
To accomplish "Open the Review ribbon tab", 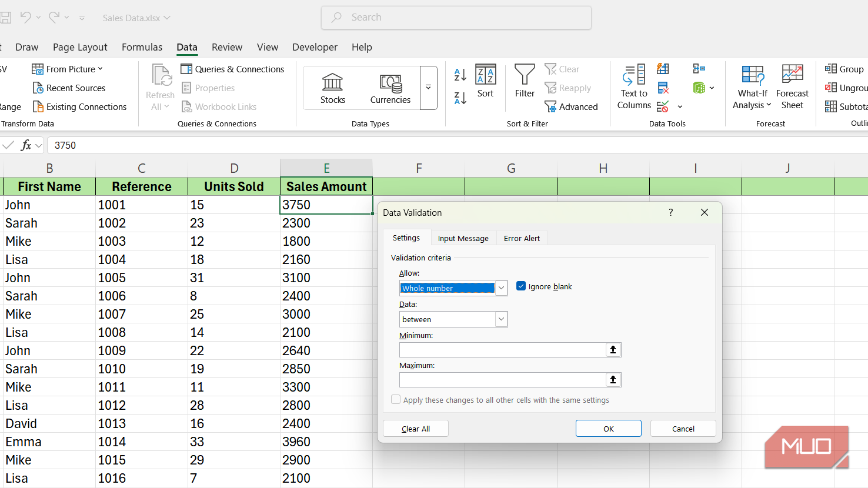I will click(x=227, y=47).
